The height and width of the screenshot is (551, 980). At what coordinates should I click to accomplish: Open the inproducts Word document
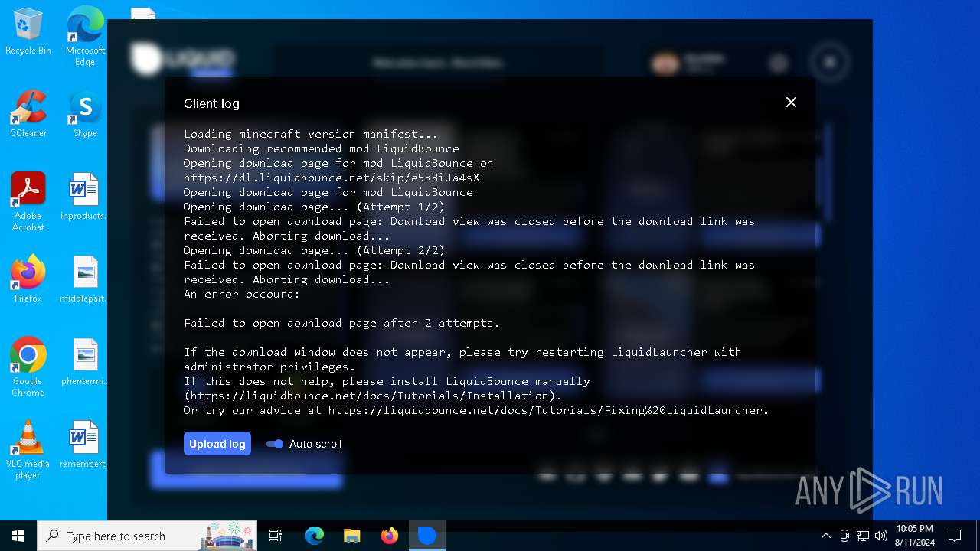(83, 197)
